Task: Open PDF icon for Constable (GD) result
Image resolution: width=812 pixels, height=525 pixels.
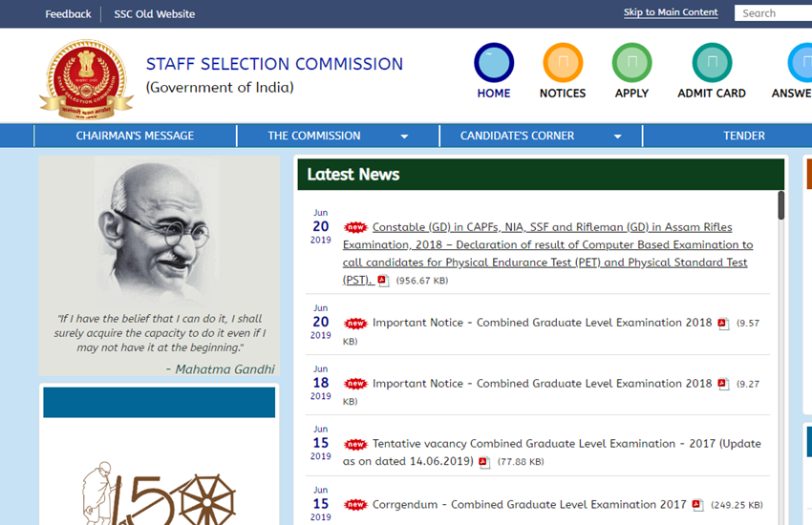Action: (x=383, y=280)
